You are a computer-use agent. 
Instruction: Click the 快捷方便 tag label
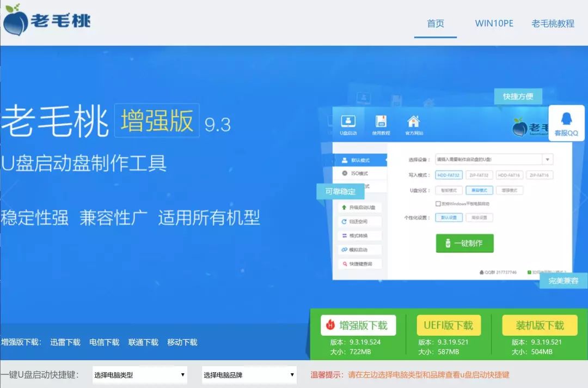518,96
